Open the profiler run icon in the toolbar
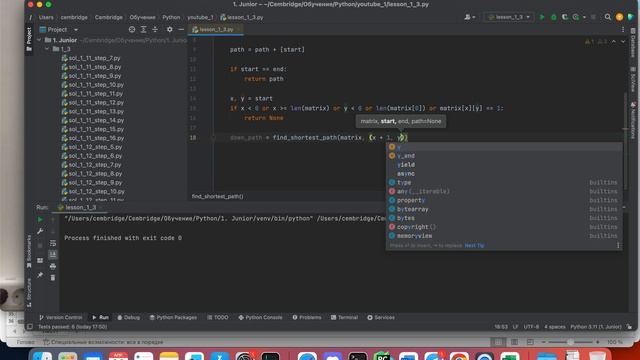Image resolution: width=640 pixels, height=360 pixels. (576, 17)
